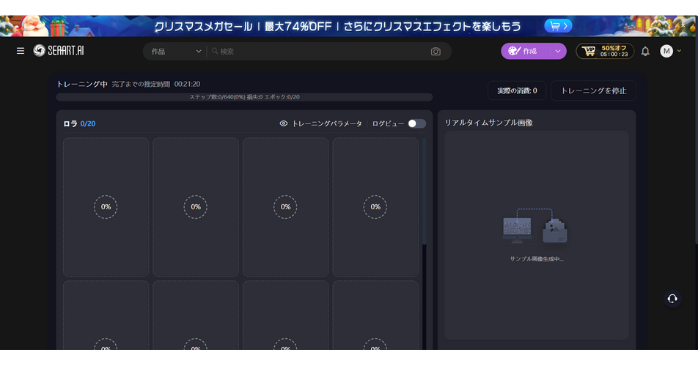This screenshot has width=698, height=365.
Task: Click the search magnifier icon
Action: (x=215, y=51)
